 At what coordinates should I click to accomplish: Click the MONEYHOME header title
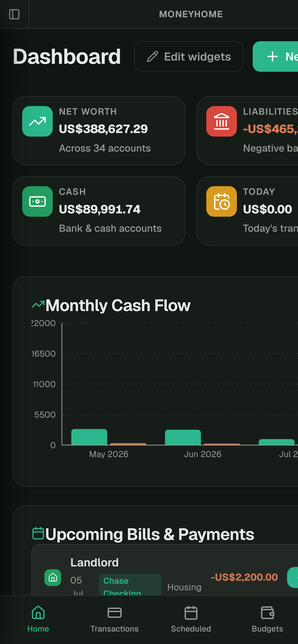pos(191,14)
